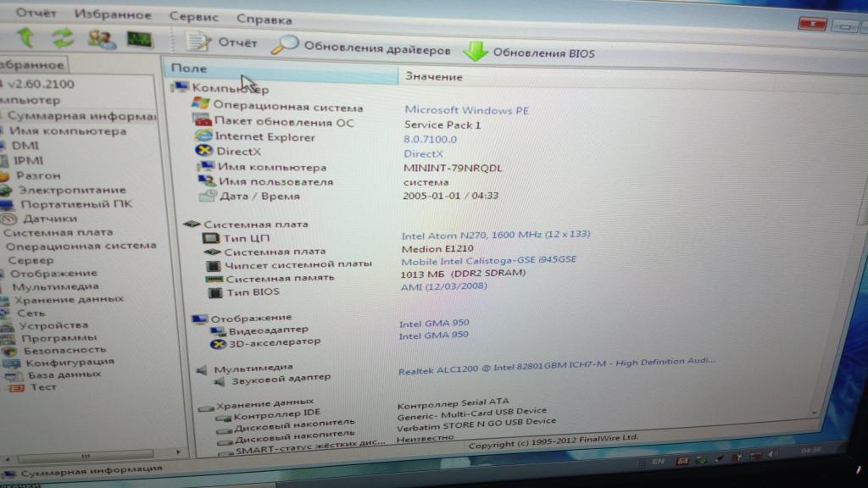This screenshot has height=488, width=868.
Task: Open the Отчет menu
Action: coord(36,12)
